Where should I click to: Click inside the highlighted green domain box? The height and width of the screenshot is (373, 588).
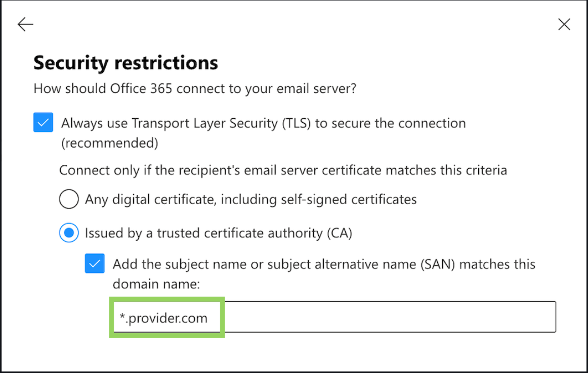click(x=167, y=317)
